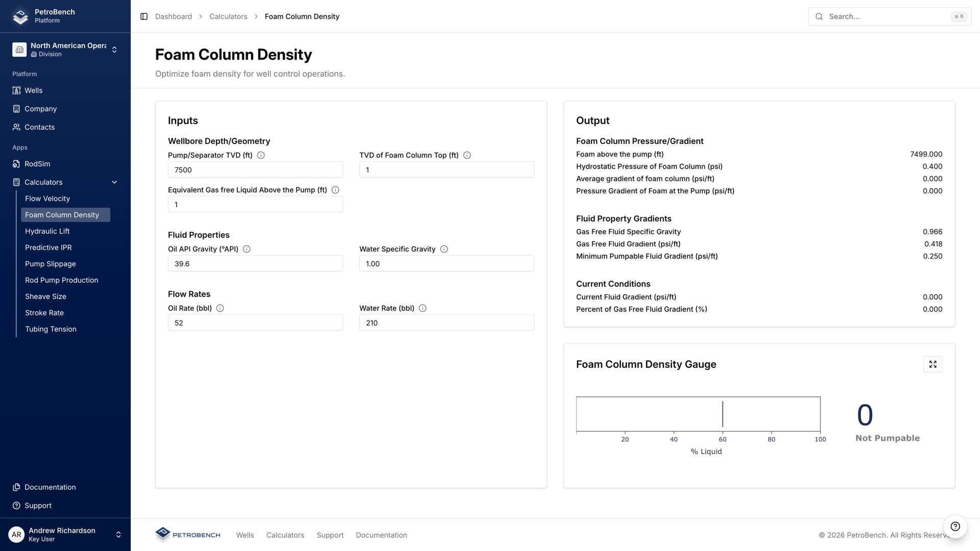Click the gauge needle marker on % Liquid scale

pyautogui.click(x=723, y=414)
